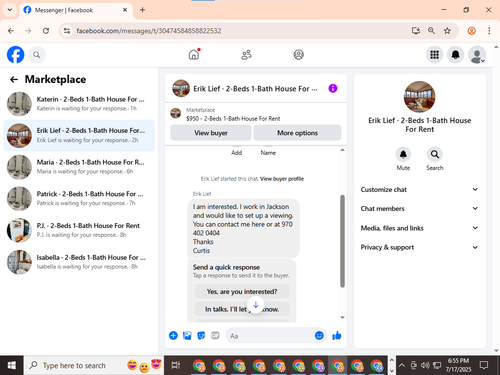Click the chat header avatar thumbnail
This screenshot has width=500, height=375.
[181, 88]
